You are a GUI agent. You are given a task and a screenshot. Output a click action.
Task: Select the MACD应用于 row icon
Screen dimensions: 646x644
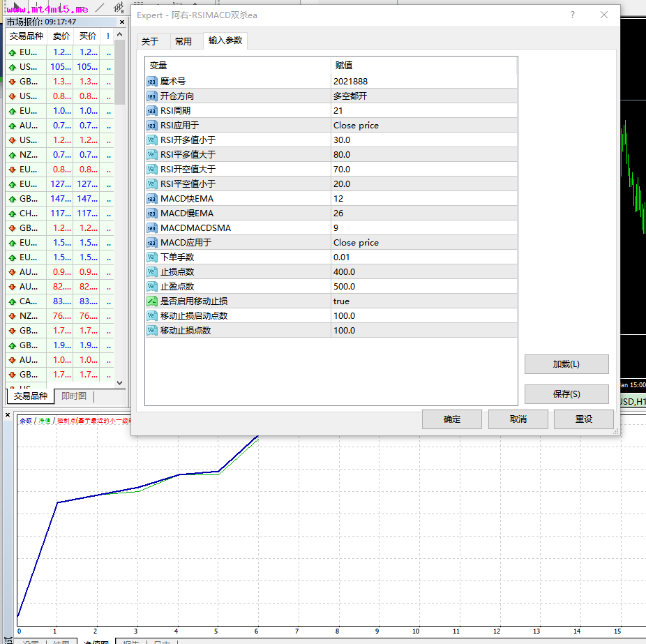click(x=151, y=242)
